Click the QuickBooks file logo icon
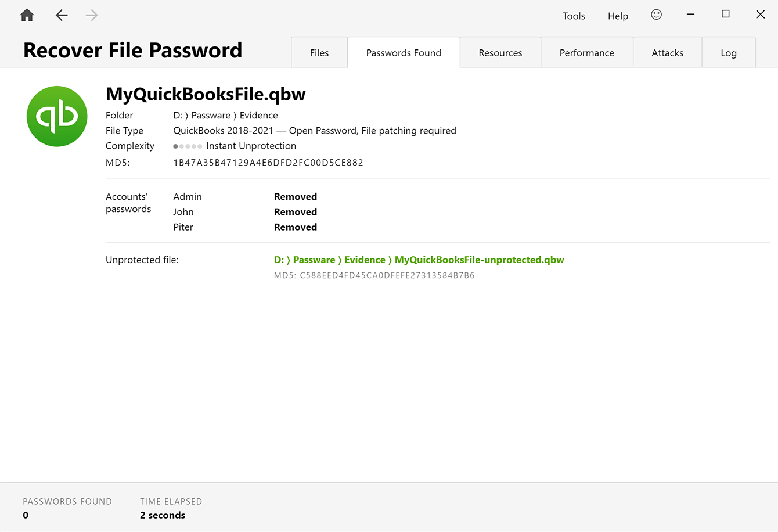Screen dimensions: 778x532 (x=57, y=116)
